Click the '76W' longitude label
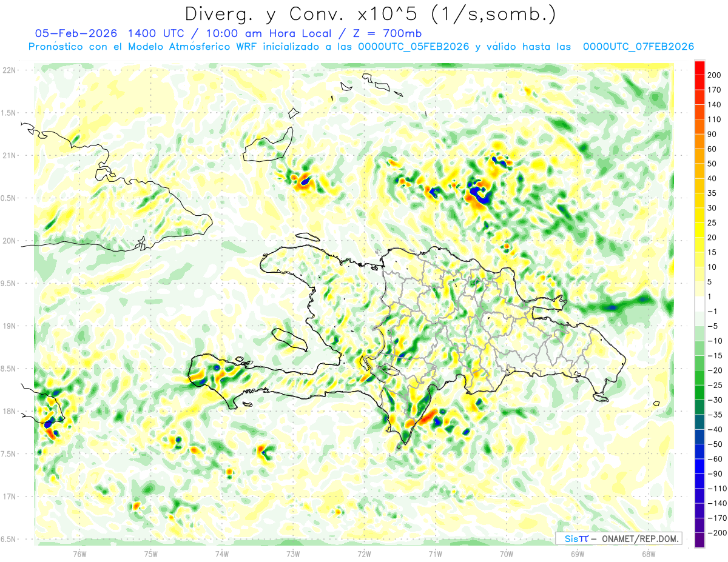 pyautogui.click(x=79, y=553)
